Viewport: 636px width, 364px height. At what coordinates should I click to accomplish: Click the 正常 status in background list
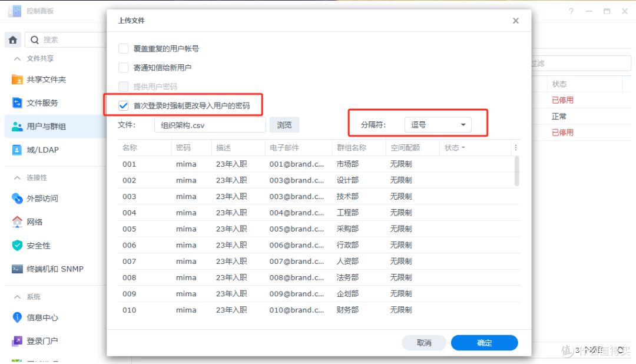[559, 117]
